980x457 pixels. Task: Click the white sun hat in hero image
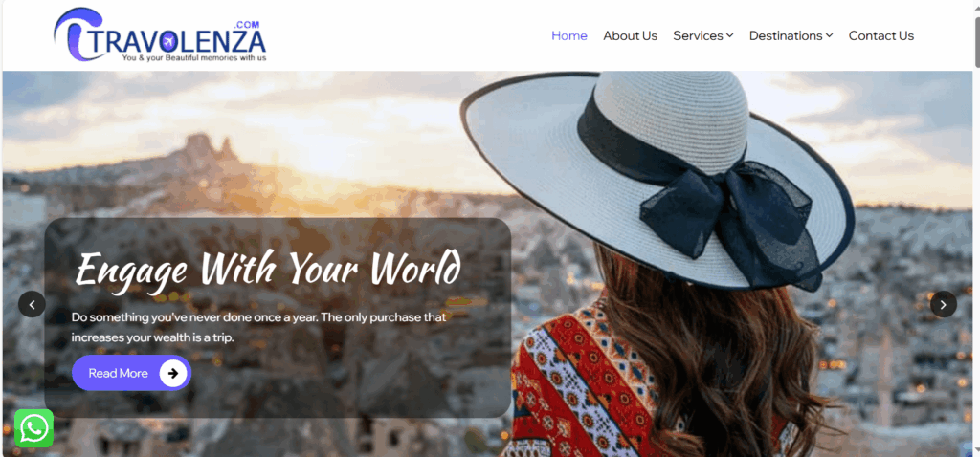pos(657,178)
